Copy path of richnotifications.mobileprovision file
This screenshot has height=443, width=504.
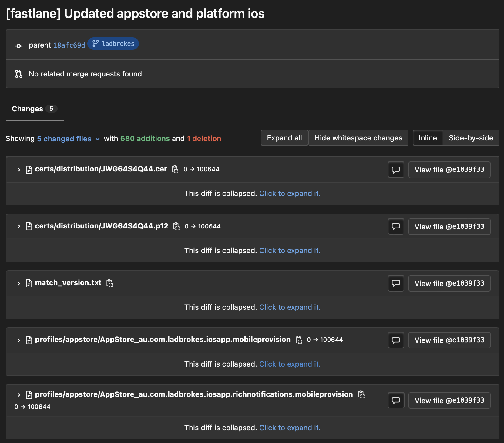(361, 394)
